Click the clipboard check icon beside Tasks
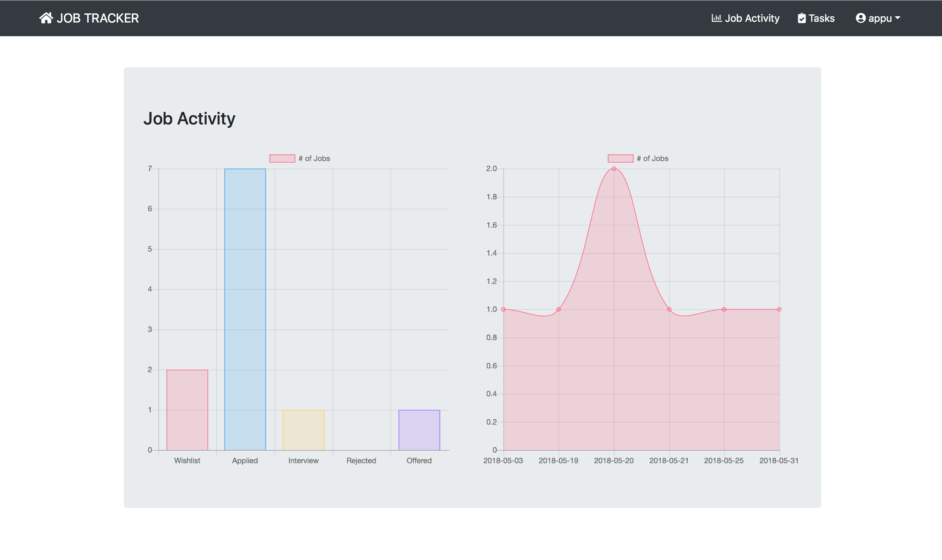Viewport: 942px width, 560px height. coord(802,18)
